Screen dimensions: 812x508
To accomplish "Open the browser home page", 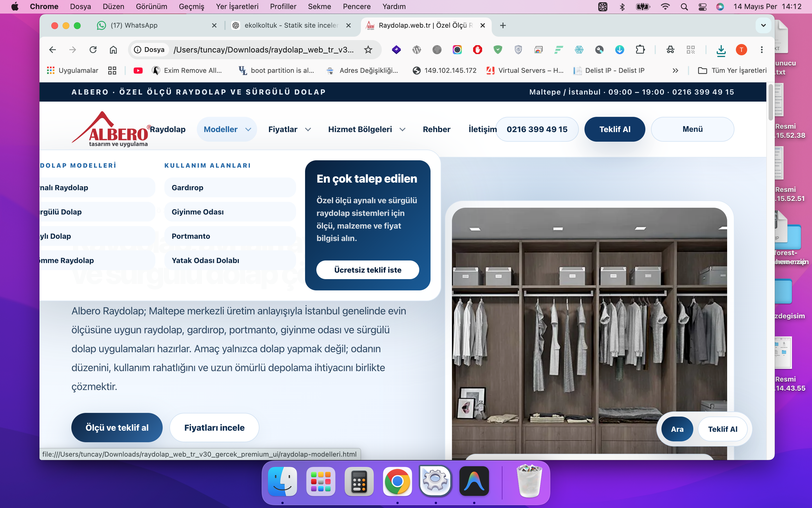I will point(113,50).
